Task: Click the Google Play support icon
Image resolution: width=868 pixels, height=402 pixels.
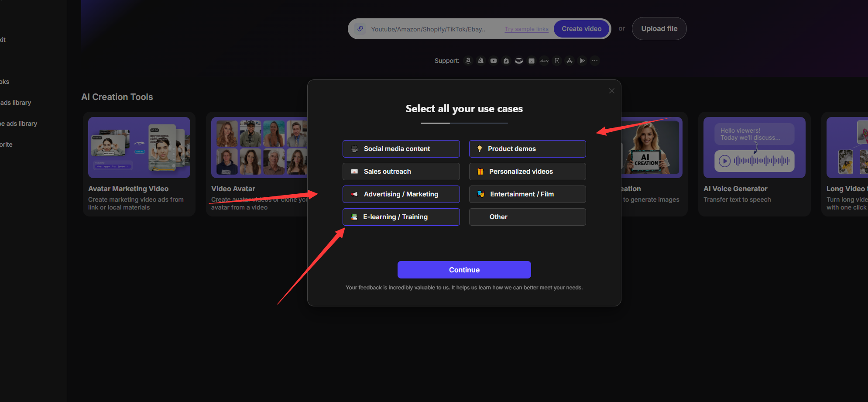Action: click(x=582, y=61)
